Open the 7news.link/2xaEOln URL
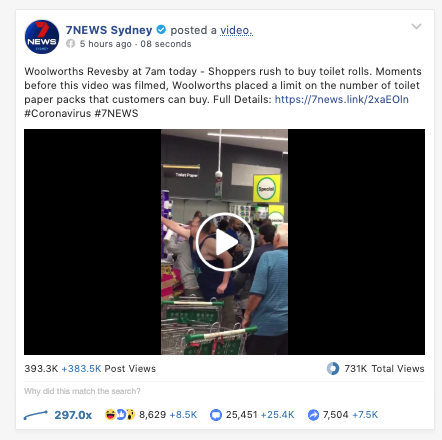This screenshot has width=442, height=440. (342, 99)
